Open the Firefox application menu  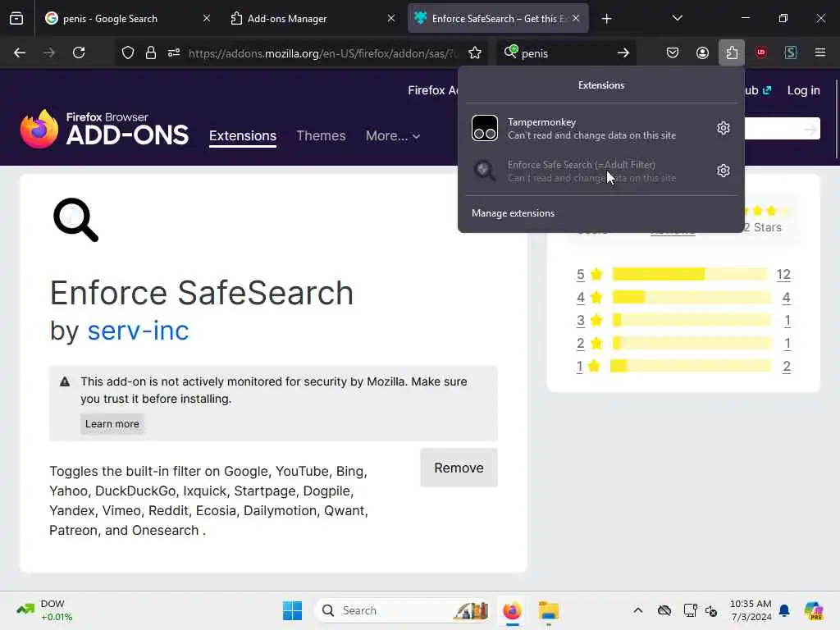click(x=820, y=52)
